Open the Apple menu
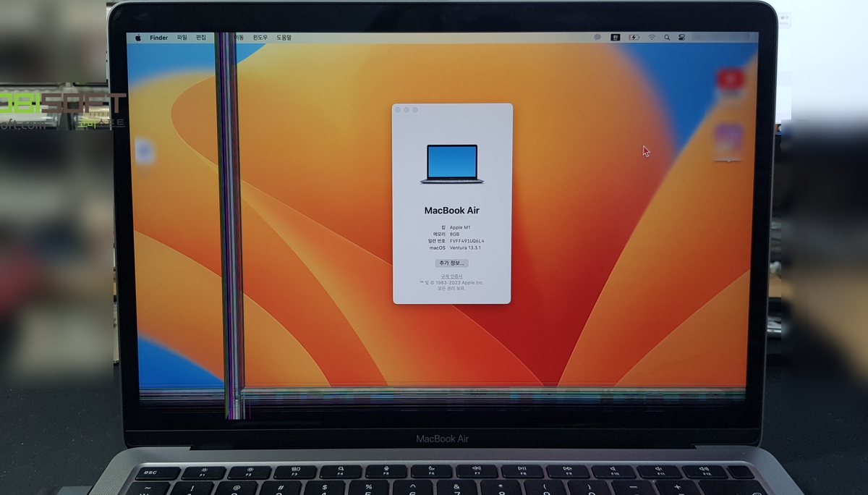This screenshot has height=495, width=868. [x=137, y=38]
